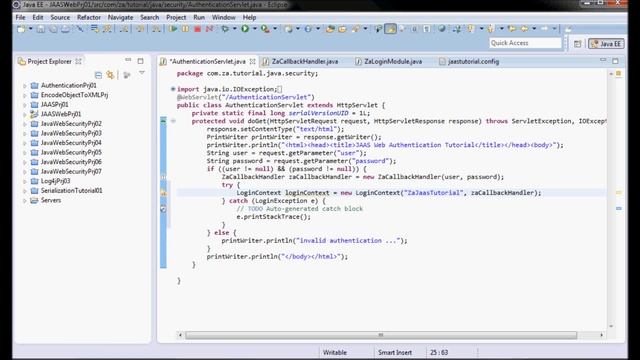Screen dimensions: 640x360
Task: Click the Open Type toolbar icon
Action: point(330,29)
